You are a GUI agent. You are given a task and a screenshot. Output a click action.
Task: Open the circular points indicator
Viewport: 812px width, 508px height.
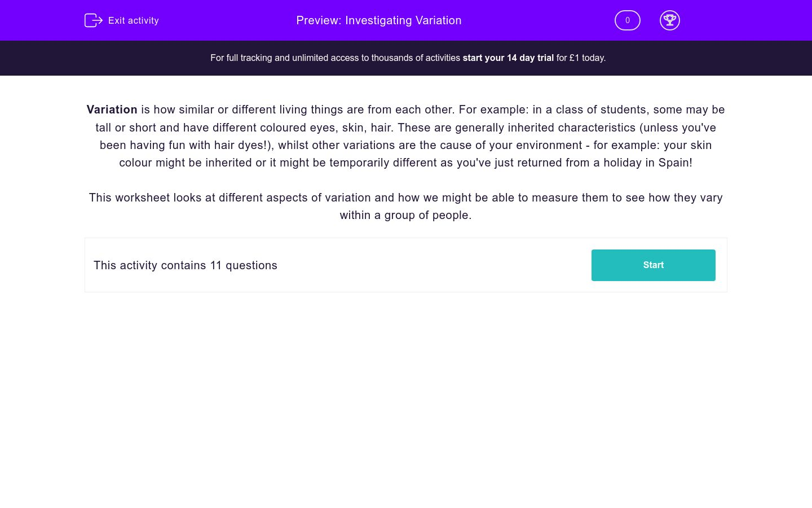click(x=627, y=20)
